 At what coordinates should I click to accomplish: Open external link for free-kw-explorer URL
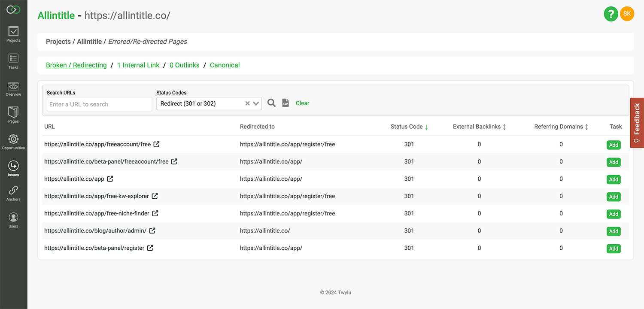click(155, 196)
